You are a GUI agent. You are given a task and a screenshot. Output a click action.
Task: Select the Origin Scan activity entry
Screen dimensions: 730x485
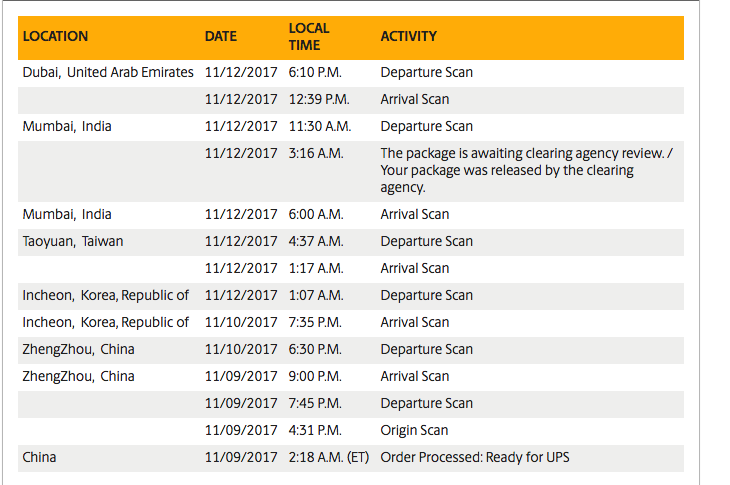coord(414,431)
